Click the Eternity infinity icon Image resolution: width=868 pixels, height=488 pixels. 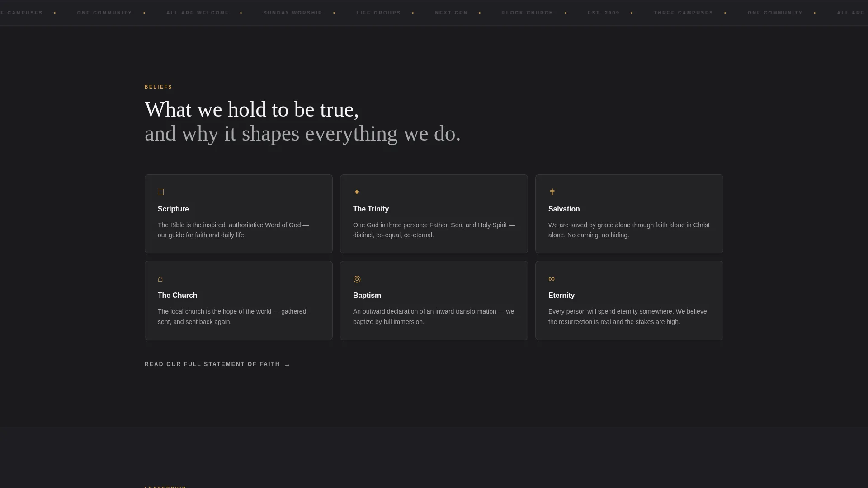552,279
